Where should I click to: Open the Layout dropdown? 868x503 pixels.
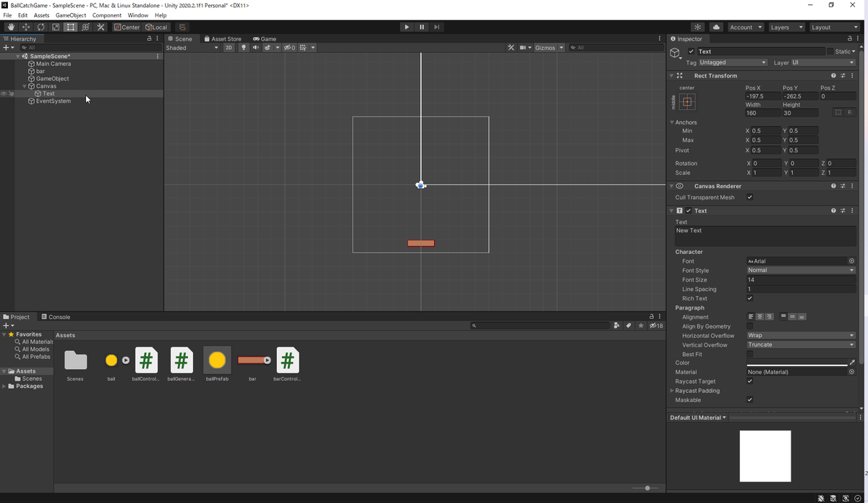[x=833, y=27]
